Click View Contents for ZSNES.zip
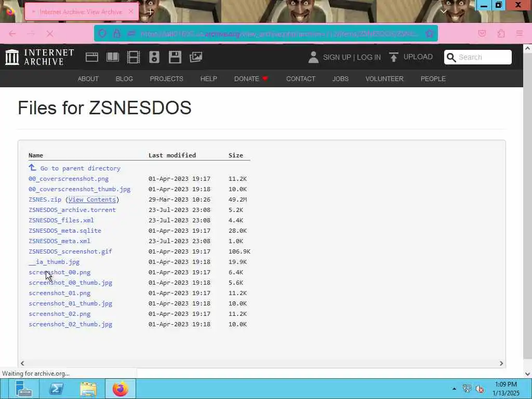532x399 pixels. (x=92, y=199)
